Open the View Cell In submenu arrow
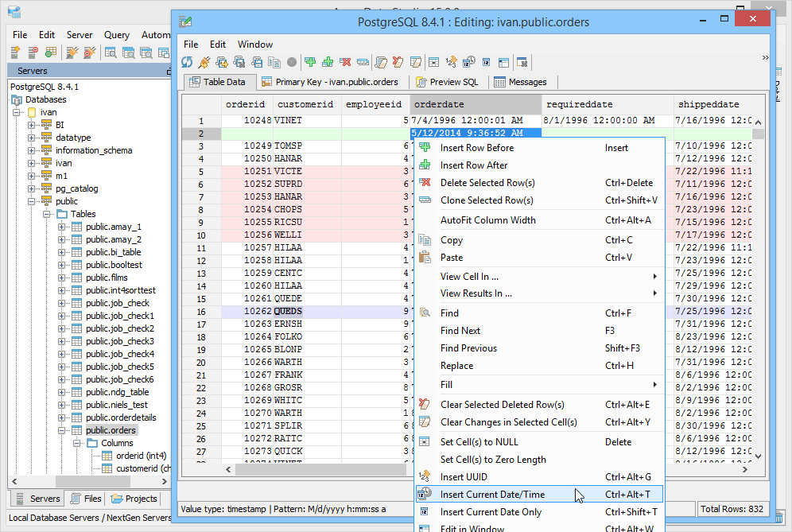 click(x=654, y=277)
